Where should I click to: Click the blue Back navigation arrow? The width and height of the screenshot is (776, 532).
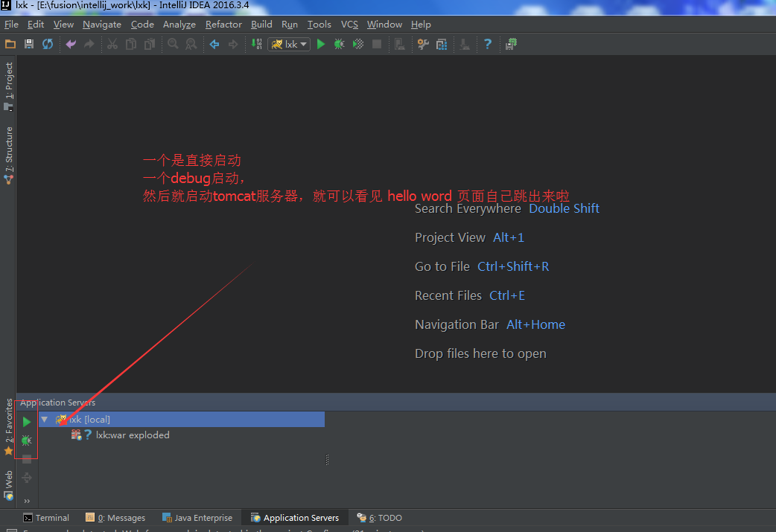point(214,44)
